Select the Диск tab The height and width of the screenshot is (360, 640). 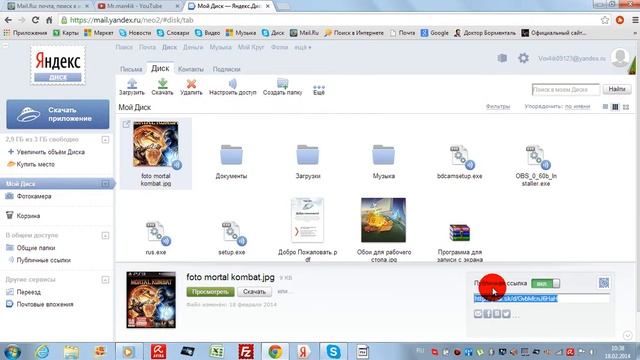(x=160, y=68)
